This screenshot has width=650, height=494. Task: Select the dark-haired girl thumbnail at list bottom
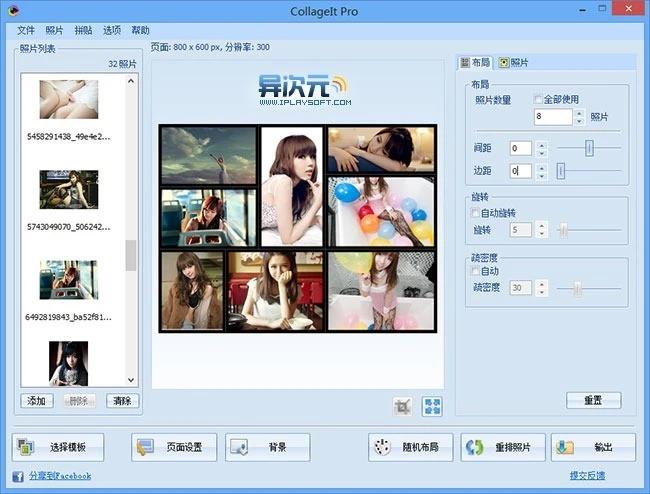(68, 363)
